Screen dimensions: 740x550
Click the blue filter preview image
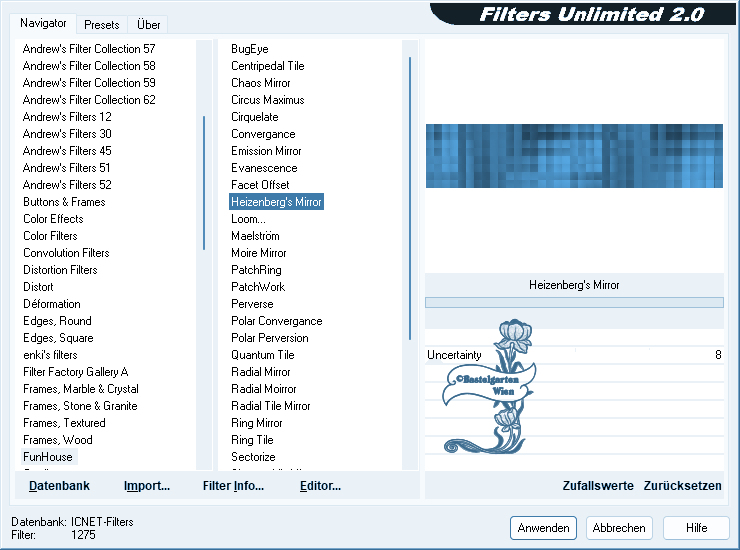coord(574,156)
